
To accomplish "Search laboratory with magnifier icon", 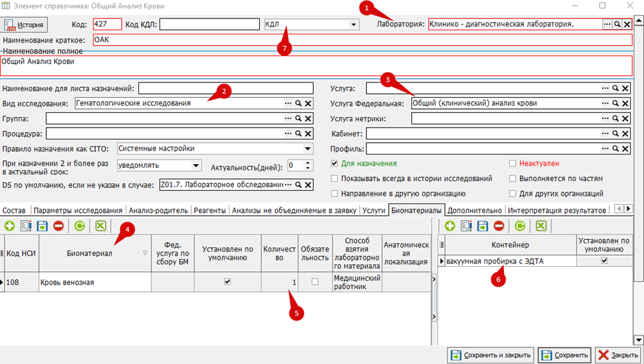I will click(617, 24).
